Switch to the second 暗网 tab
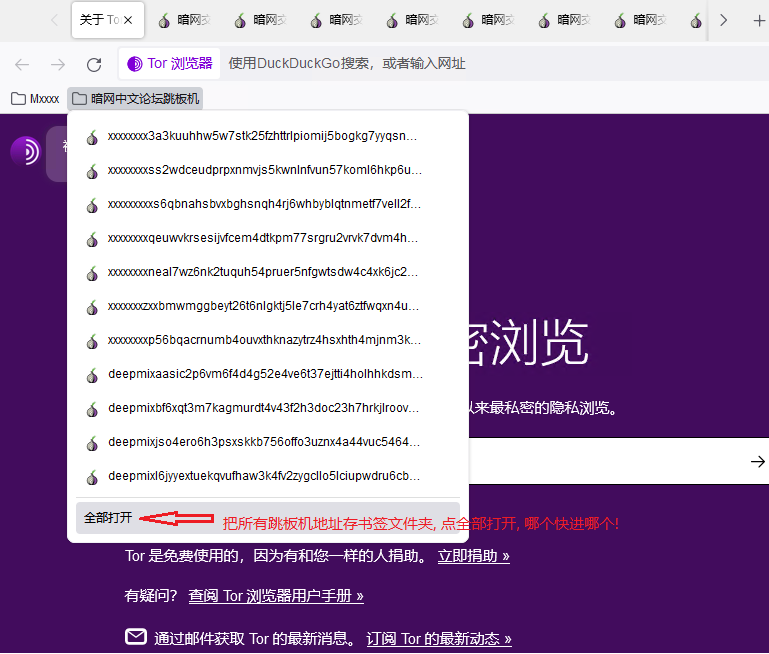Viewport: 769px width, 654px height. [261, 20]
